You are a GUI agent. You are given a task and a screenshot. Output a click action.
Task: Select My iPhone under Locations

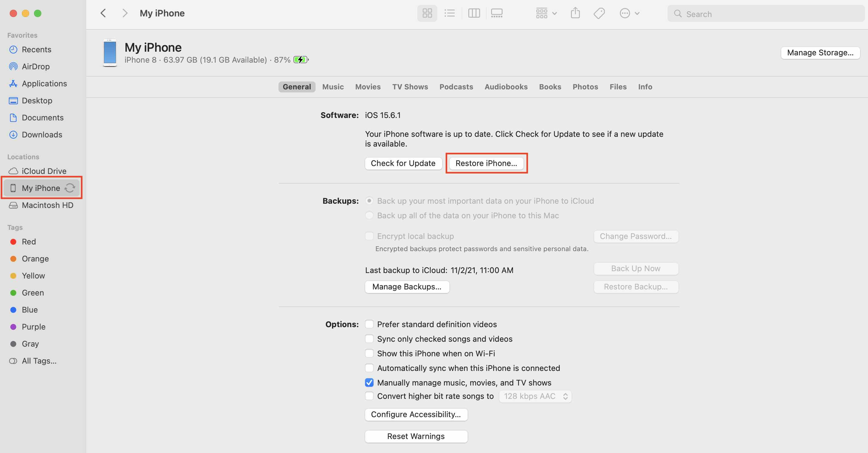point(41,188)
